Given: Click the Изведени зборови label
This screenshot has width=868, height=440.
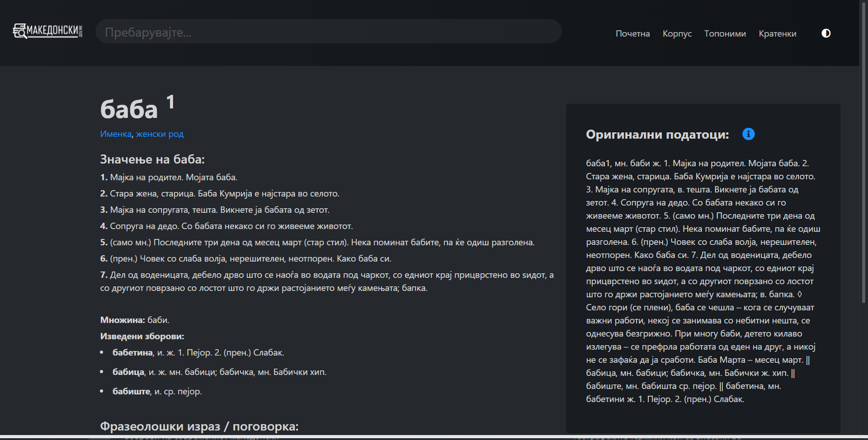Looking at the screenshot, I should coord(142,337).
